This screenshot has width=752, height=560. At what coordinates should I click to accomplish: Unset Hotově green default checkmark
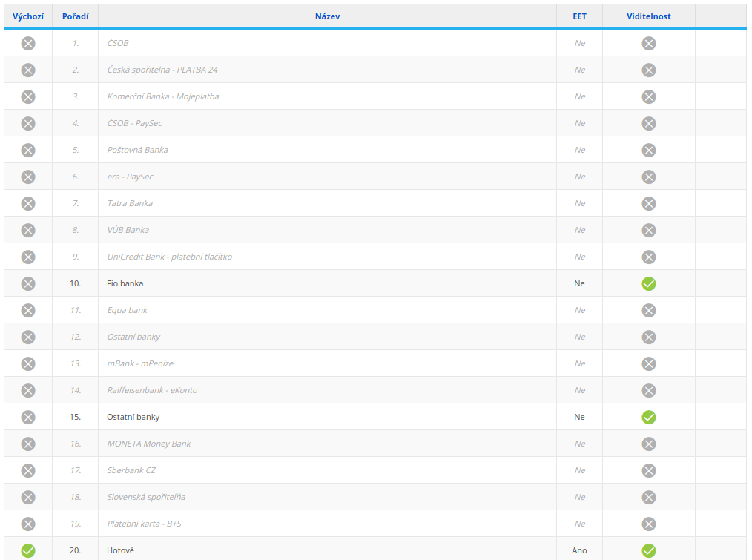28,551
